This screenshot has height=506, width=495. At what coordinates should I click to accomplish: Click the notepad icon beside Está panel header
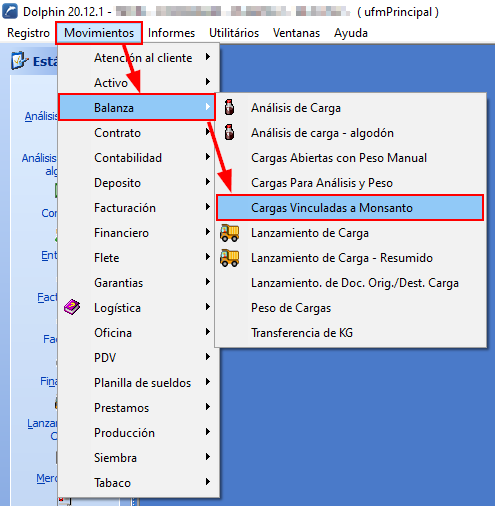[19, 61]
